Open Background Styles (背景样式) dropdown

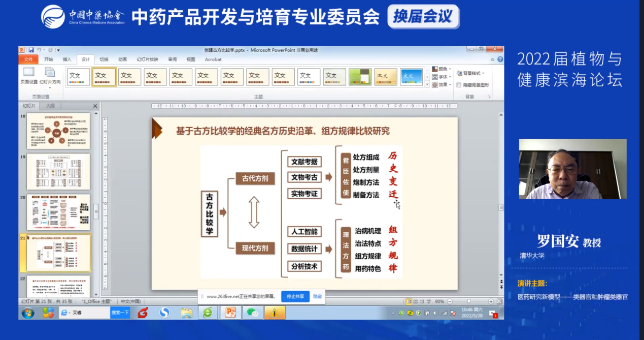click(470, 73)
